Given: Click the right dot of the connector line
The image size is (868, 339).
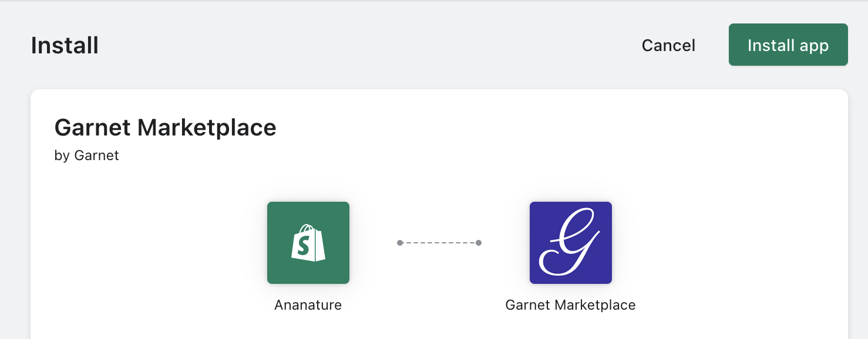Looking at the screenshot, I should (x=479, y=243).
